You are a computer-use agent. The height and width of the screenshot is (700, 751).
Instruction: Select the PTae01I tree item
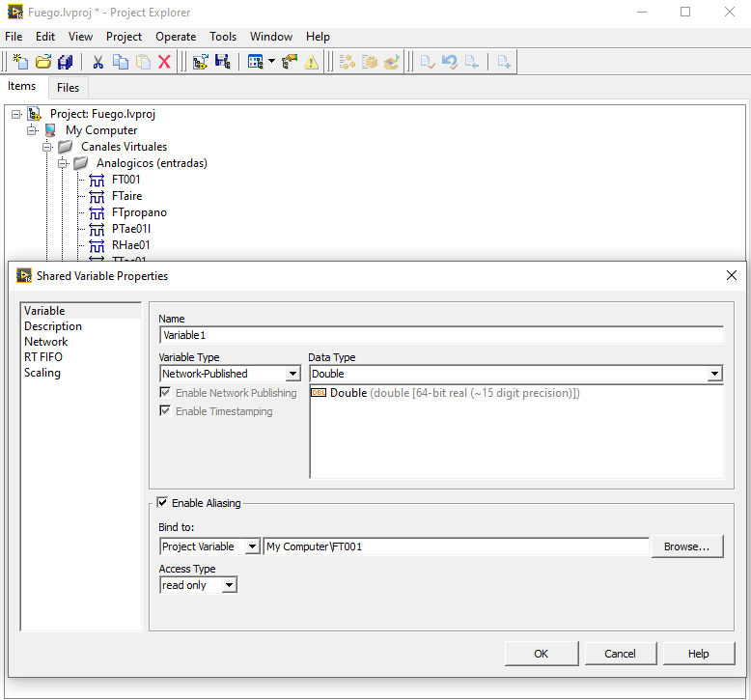[x=130, y=229]
